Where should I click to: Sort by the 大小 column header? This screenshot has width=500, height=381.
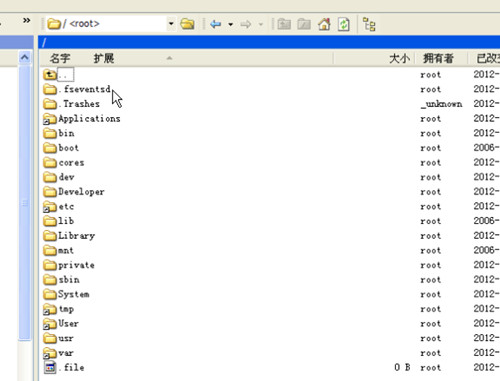(x=399, y=58)
